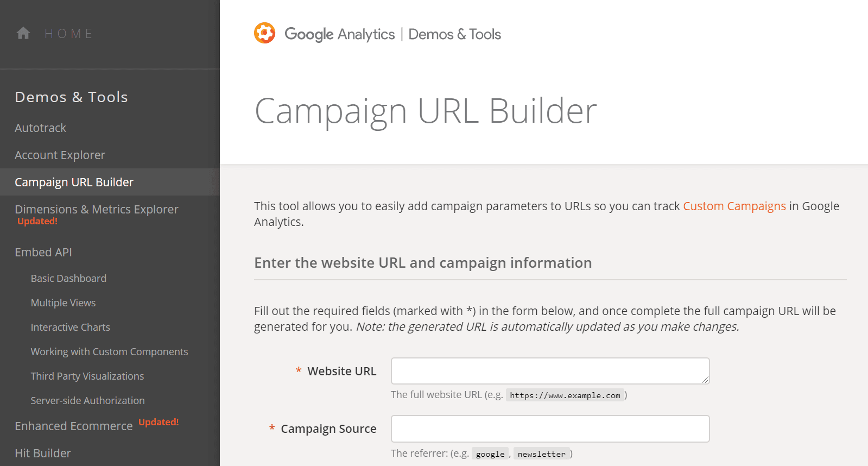Focus the Campaign Source input field
Screen dimensions: 868x466
point(549,429)
